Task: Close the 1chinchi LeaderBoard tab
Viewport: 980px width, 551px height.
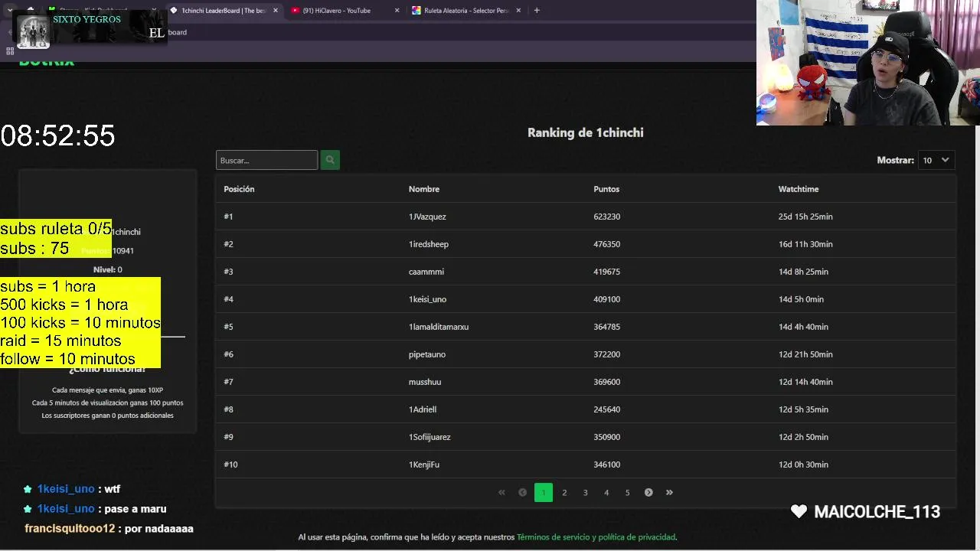Action: click(x=276, y=11)
